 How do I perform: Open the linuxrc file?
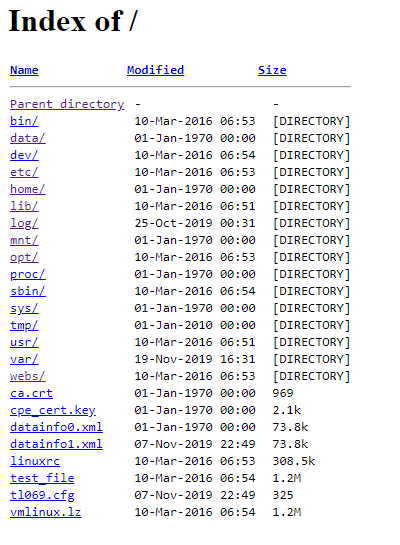pos(35,462)
